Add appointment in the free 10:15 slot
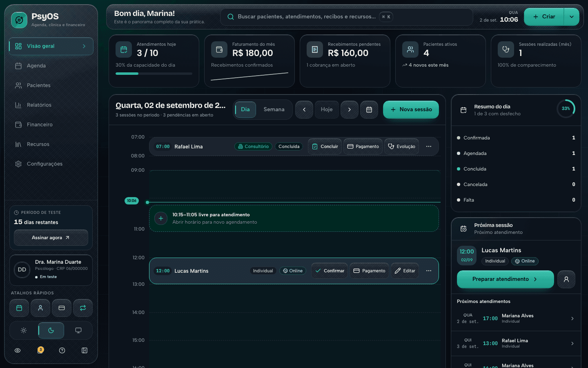 pyautogui.click(x=161, y=218)
